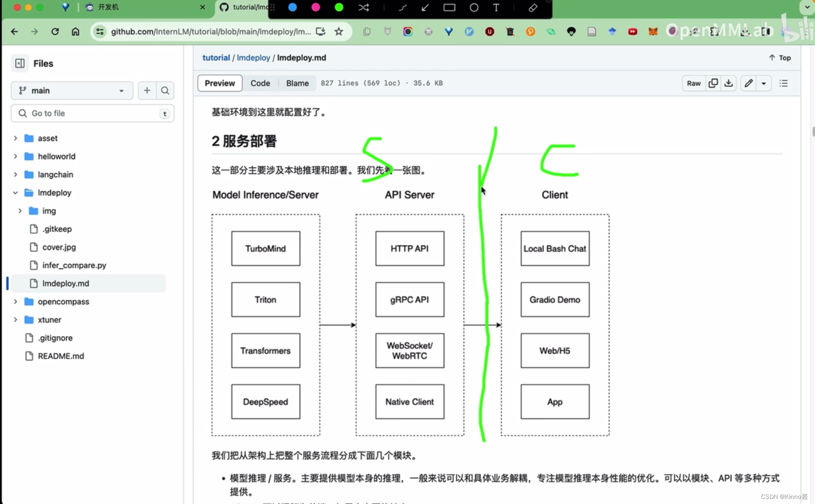Click the shuffle icon in the annotation bar
Viewport: 815px width, 504px height.
point(363,7)
